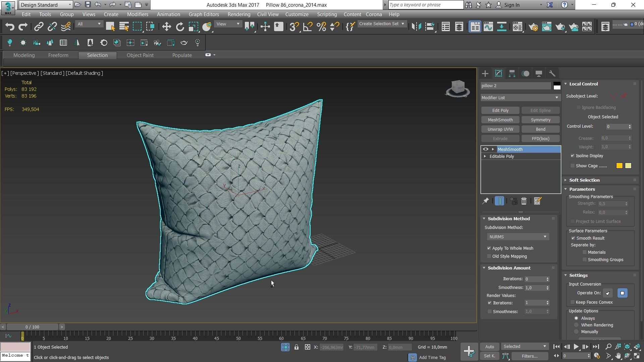644x362 pixels.
Task: Open the Rendering menu
Action: click(239, 14)
